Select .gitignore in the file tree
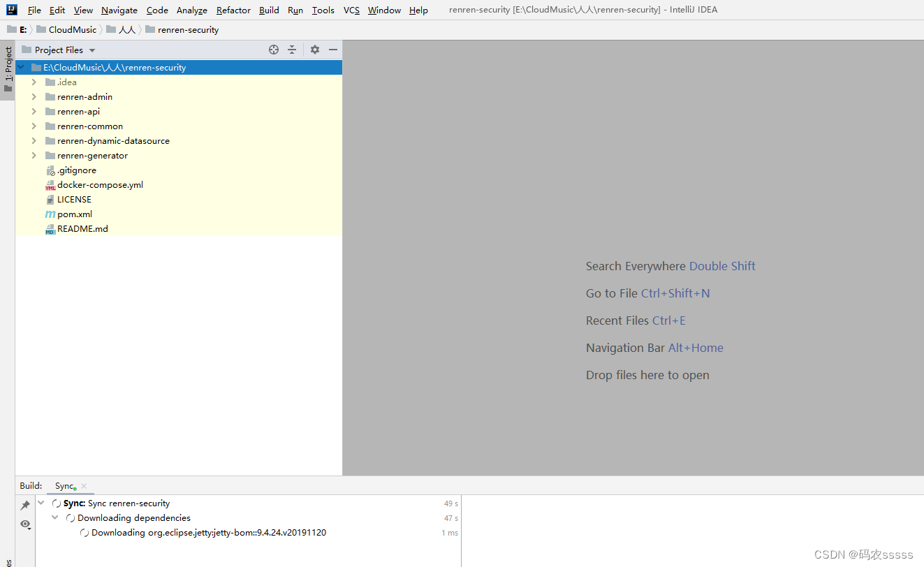The image size is (924, 567). [179, 170]
